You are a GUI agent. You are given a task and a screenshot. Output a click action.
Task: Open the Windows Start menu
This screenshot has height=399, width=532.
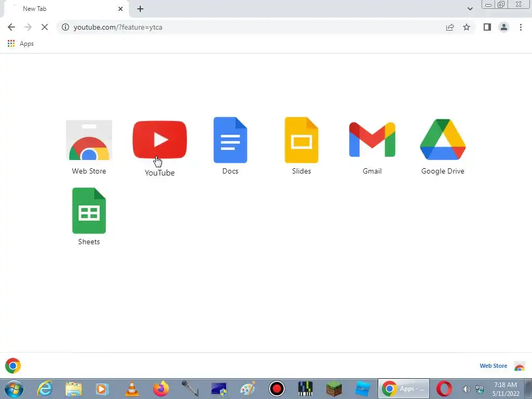(14, 389)
